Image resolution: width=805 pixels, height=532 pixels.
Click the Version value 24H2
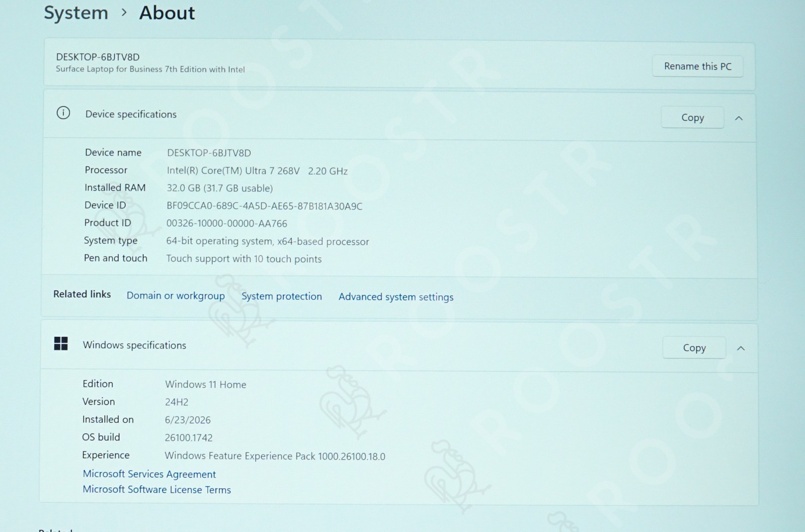[177, 402]
